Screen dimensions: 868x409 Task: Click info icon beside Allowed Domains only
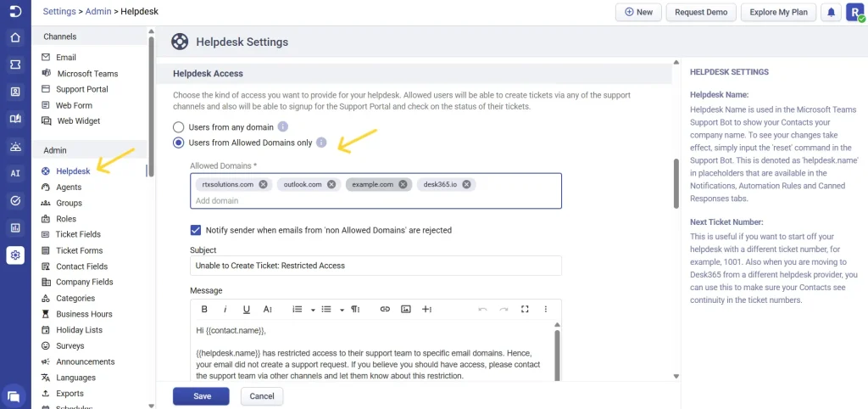click(321, 143)
